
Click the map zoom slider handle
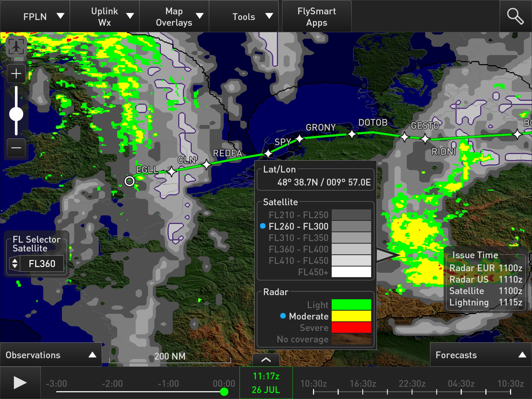(16, 114)
